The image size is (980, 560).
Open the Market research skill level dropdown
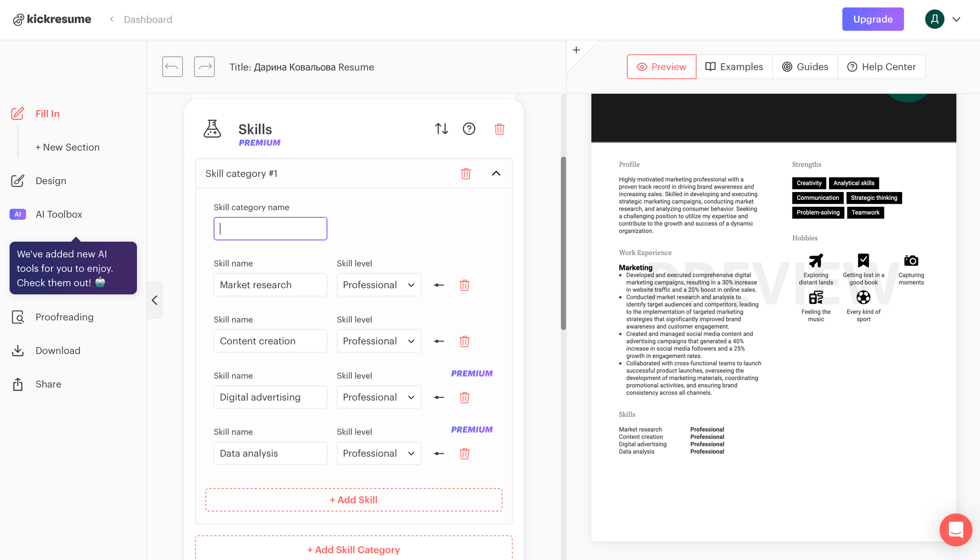click(379, 285)
